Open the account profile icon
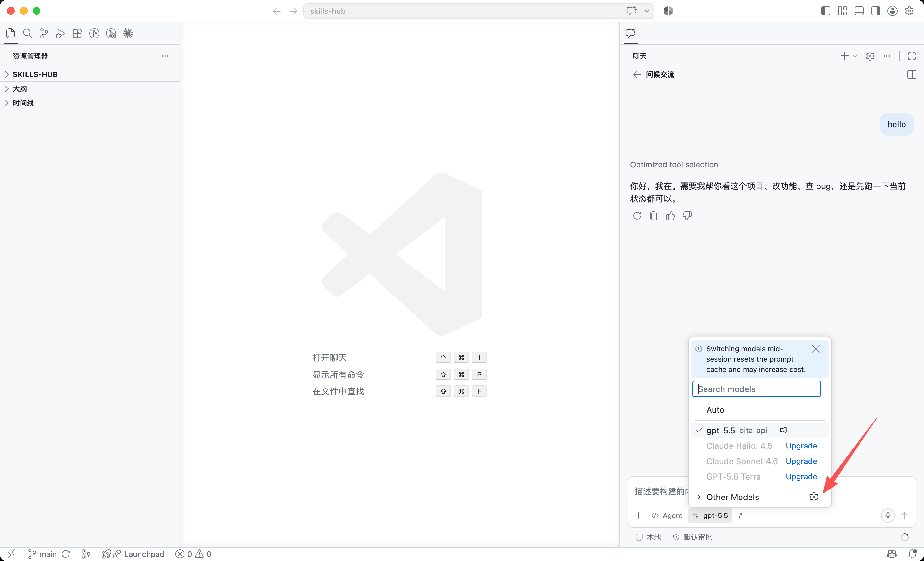Screen dimensions: 924x561 pos(893,11)
